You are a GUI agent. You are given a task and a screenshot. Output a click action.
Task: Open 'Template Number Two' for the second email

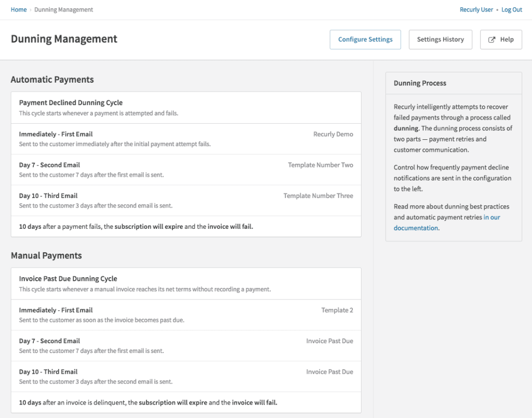pyautogui.click(x=321, y=165)
